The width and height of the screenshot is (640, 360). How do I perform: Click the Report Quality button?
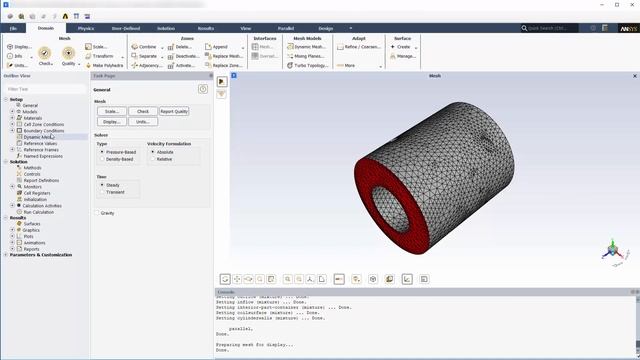[174, 111]
